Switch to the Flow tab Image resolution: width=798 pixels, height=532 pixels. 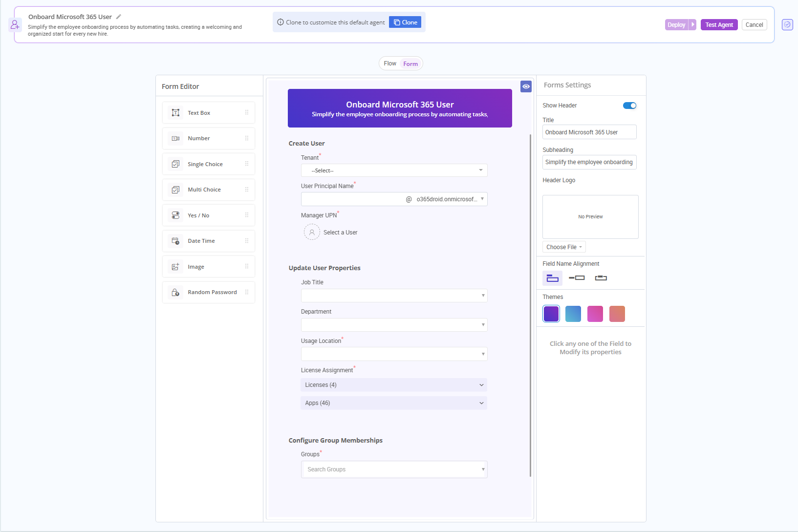[x=390, y=64]
